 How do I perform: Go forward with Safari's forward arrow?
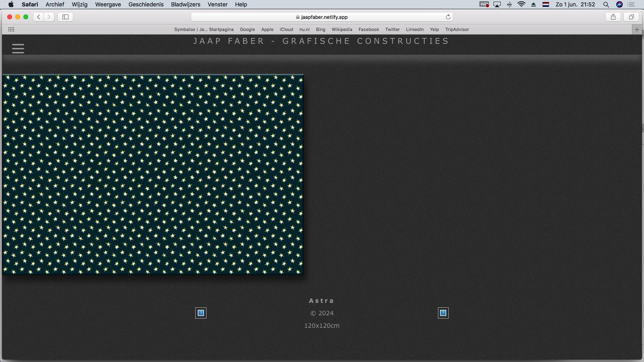[49, 17]
